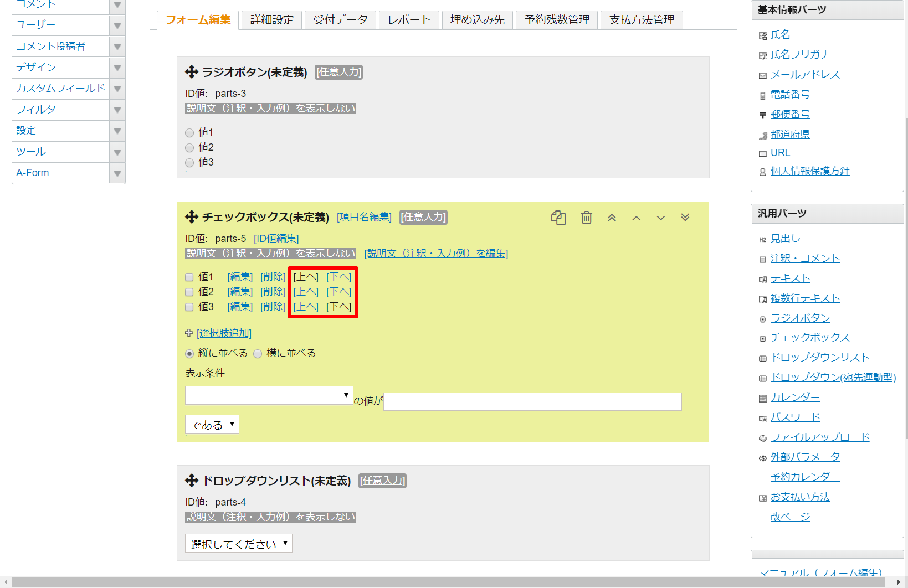Open the 受付データ tab
Image resolution: width=908 pixels, height=588 pixels.
340,20
